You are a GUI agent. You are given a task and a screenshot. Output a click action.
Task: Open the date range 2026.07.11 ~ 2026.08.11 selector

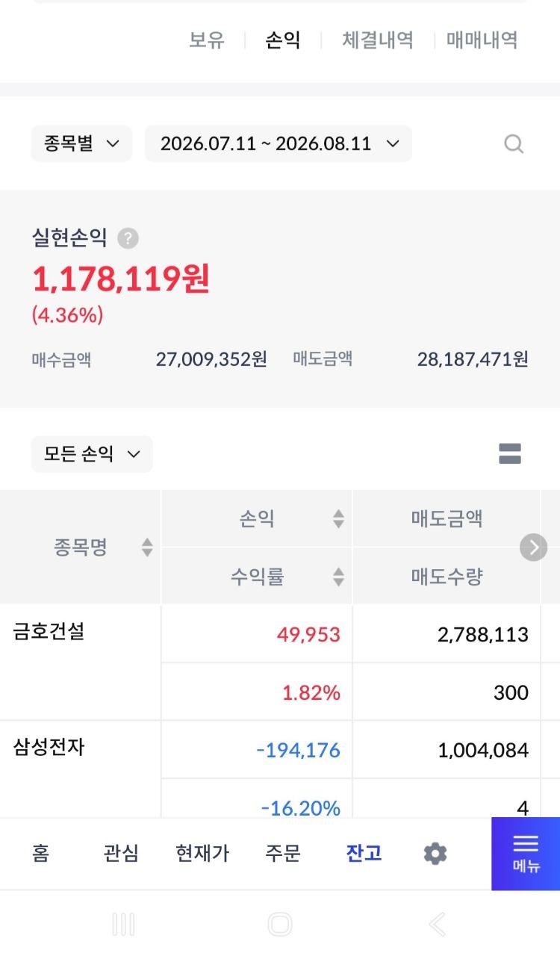[x=279, y=143]
